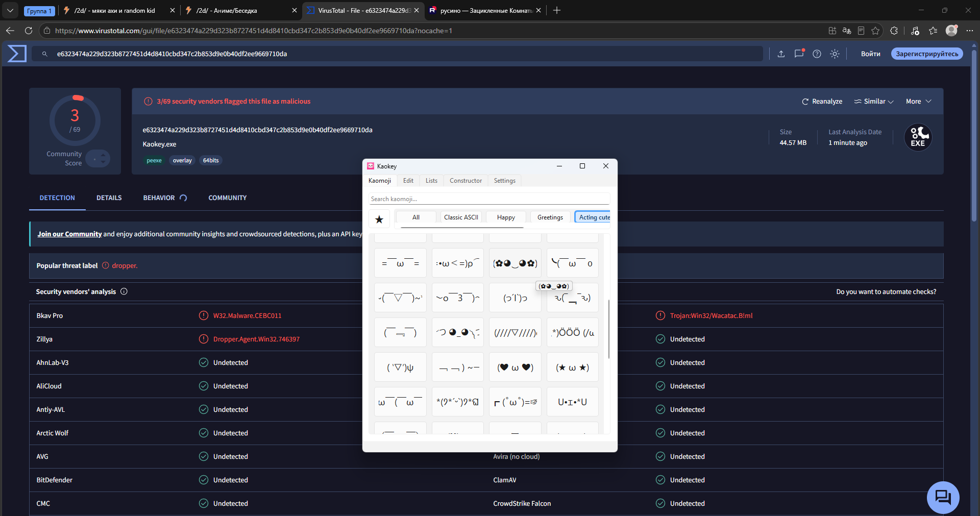This screenshot has width=980, height=516.
Task: Follow the 'Join our Community' link
Action: click(x=69, y=234)
